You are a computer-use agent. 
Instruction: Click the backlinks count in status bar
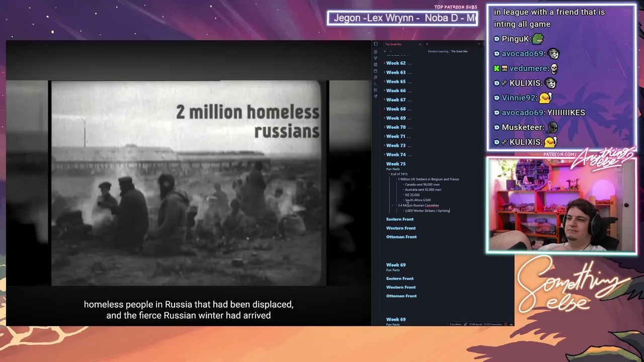click(x=456, y=324)
